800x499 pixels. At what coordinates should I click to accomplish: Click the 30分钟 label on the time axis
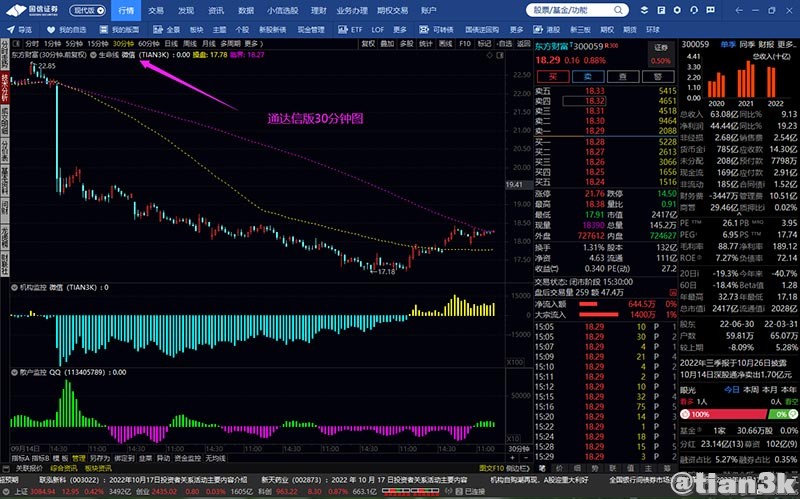pyautogui.click(x=518, y=449)
